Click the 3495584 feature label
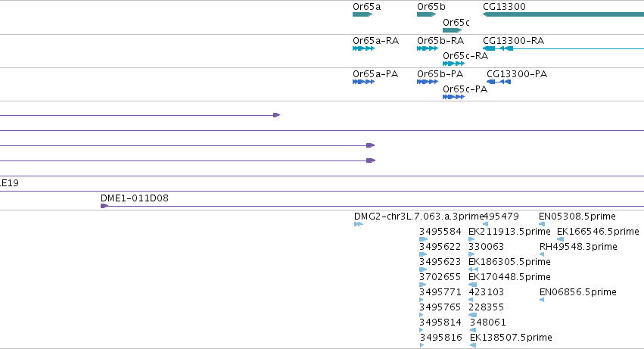Screen dimensions: 644x349 tap(440, 232)
